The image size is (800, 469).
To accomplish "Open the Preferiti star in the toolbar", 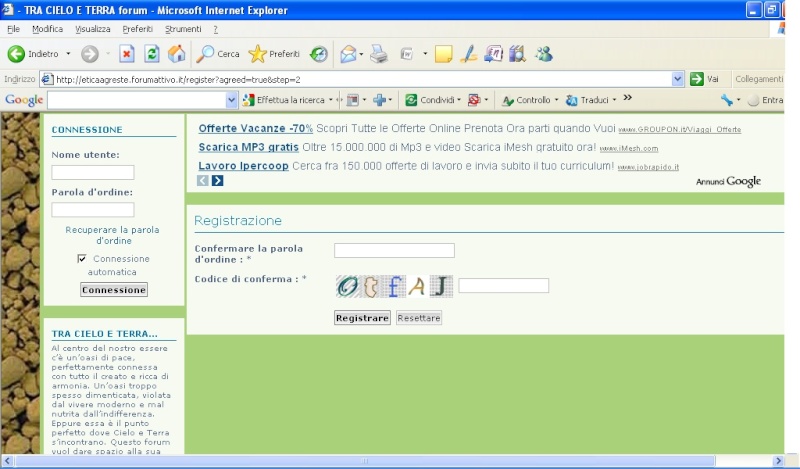I will [x=274, y=54].
